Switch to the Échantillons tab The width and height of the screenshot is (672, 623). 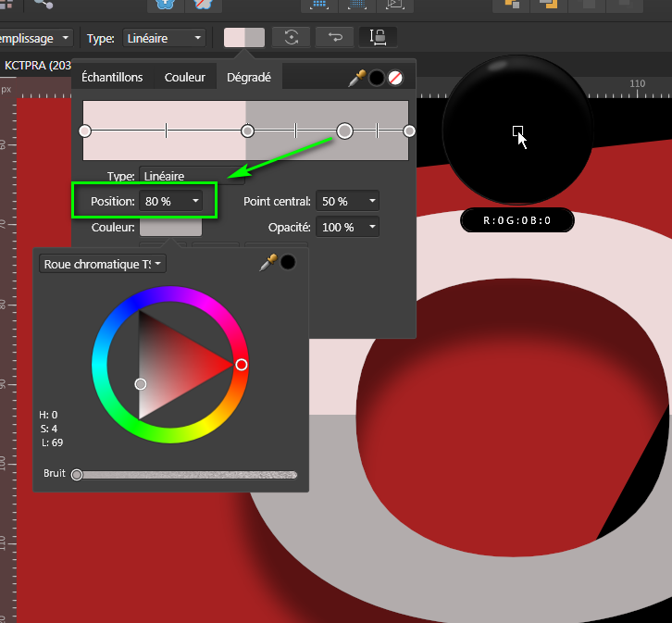click(x=112, y=77)
